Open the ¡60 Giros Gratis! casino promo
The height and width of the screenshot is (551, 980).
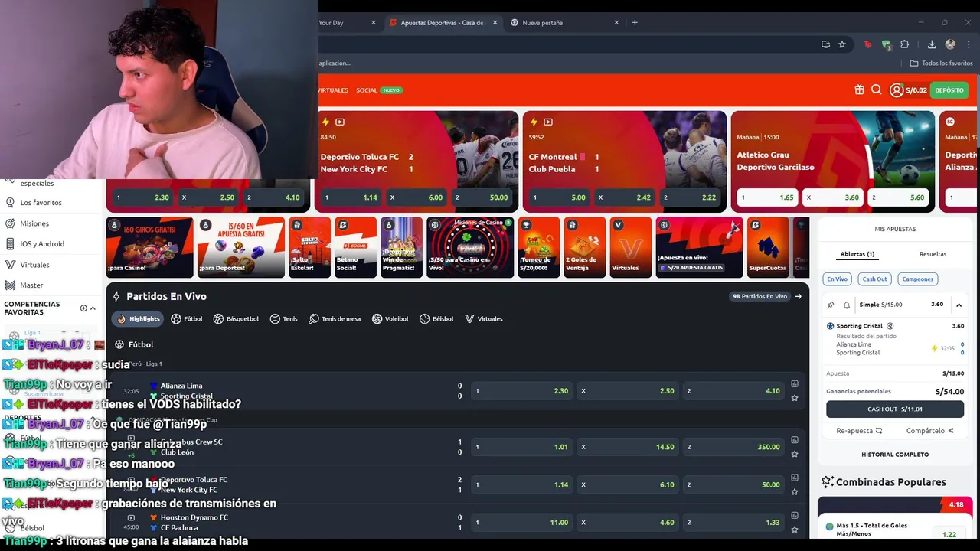pyautogui.click(x=149, y=247)
